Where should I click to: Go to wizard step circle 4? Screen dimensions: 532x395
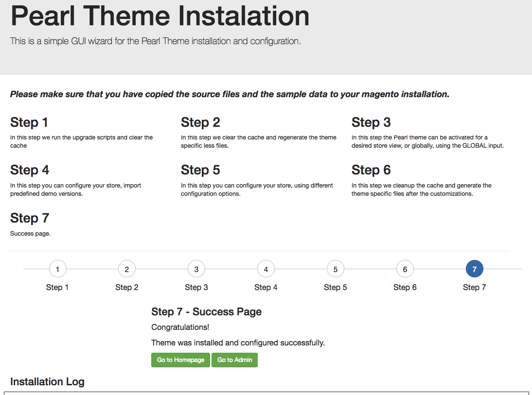(266, 269)
